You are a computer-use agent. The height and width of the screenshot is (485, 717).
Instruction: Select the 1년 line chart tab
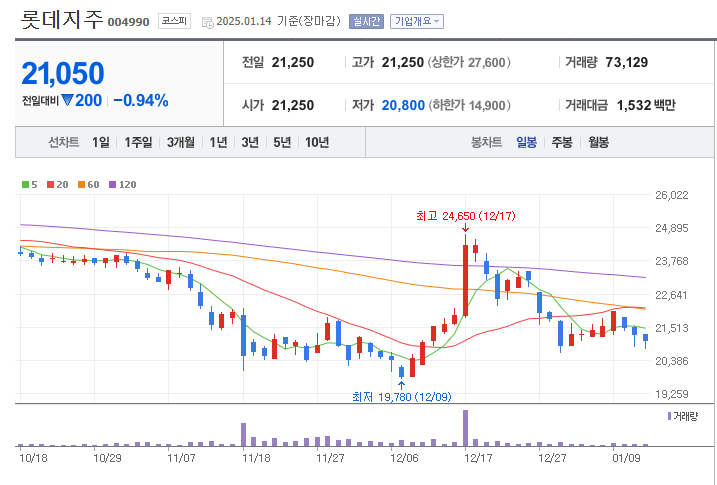point(218,142)
